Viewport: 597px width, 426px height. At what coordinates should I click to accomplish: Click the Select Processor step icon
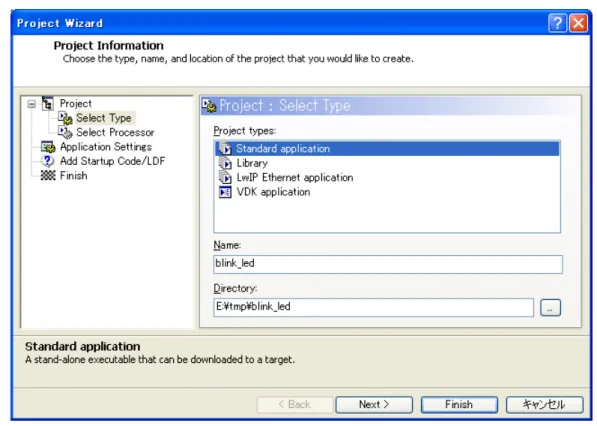tap(65, 132)
